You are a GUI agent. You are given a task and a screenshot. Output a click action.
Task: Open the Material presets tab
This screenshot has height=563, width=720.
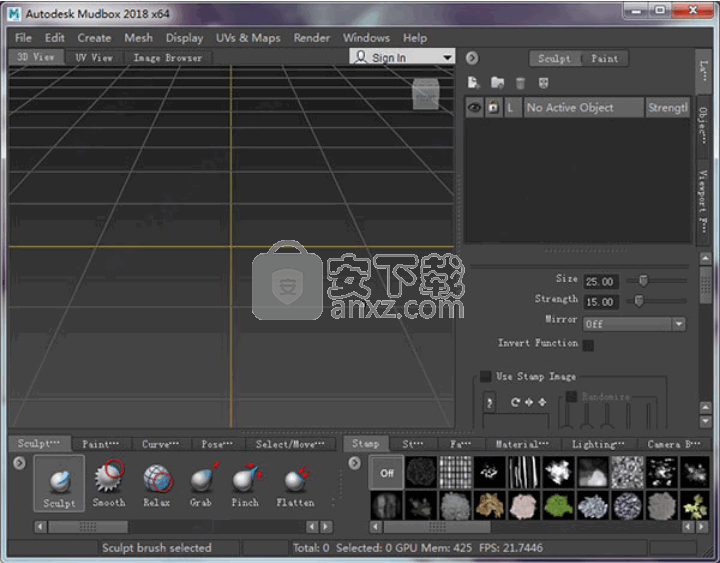click(x=522, y=444)
